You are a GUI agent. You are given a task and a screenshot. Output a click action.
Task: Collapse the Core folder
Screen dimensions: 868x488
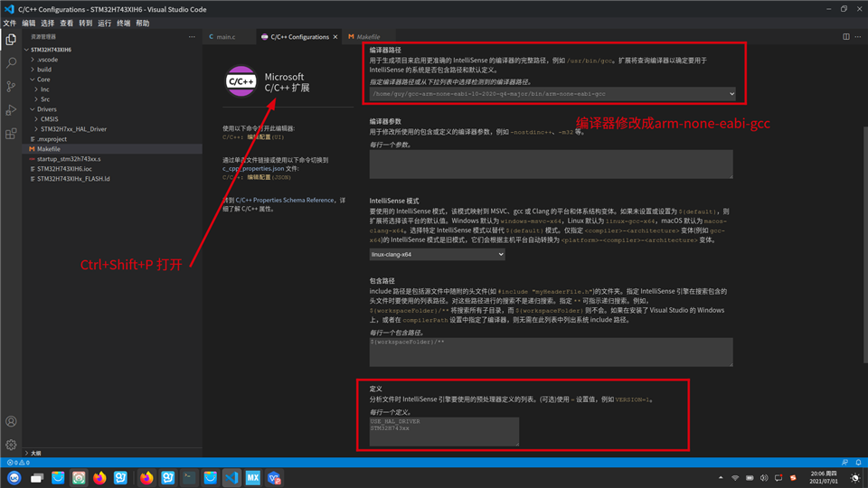[x=43, y=80]
